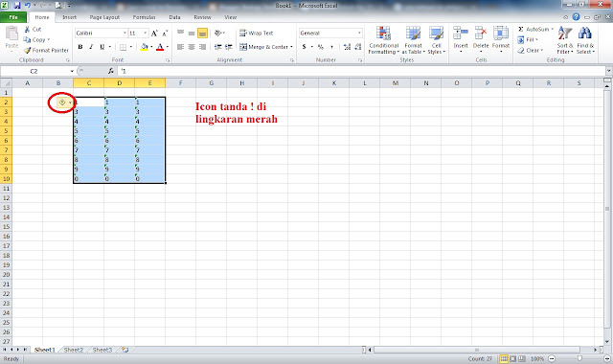This screenshot has width=613, height=364.
Task: Click Decrease Indent icon
Action: pos(217,47)
